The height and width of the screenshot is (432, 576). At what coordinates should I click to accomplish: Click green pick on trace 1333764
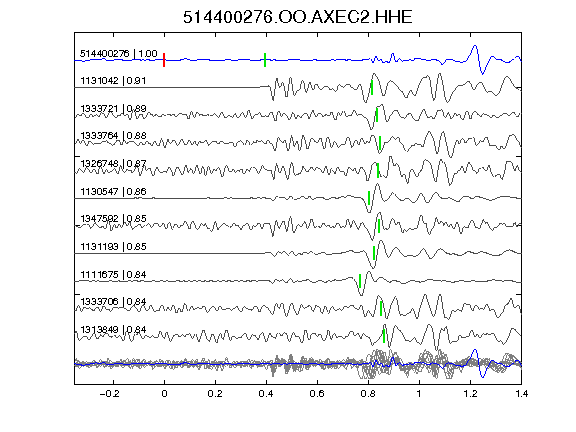380,143
